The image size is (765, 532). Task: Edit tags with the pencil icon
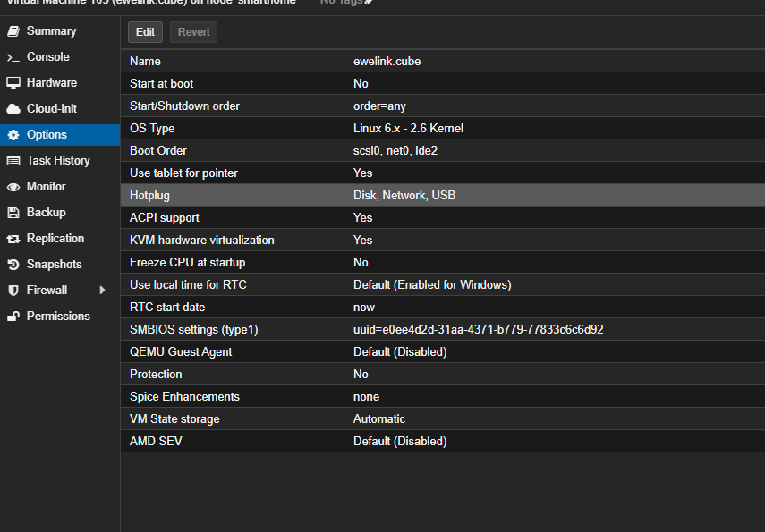[x=369, y=2]
